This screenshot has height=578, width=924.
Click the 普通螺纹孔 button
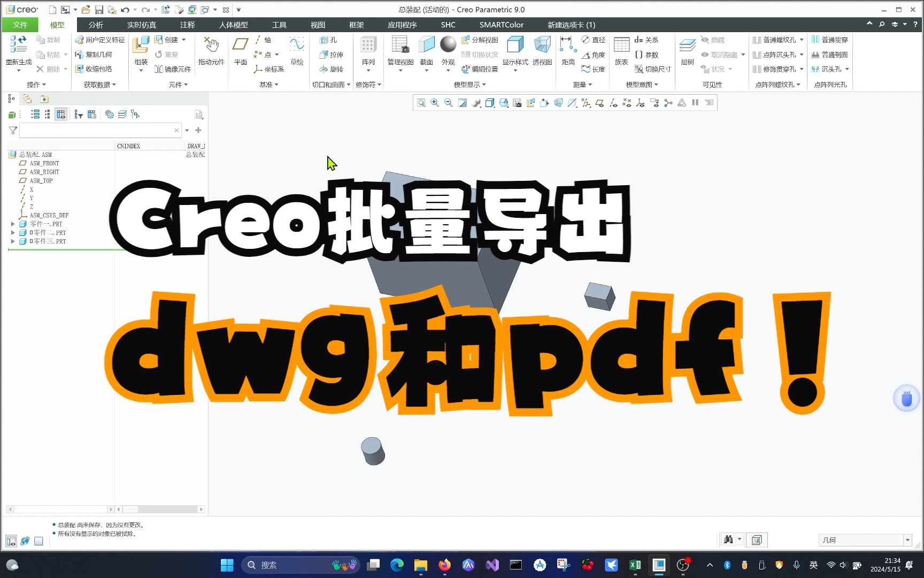(774, 40)
